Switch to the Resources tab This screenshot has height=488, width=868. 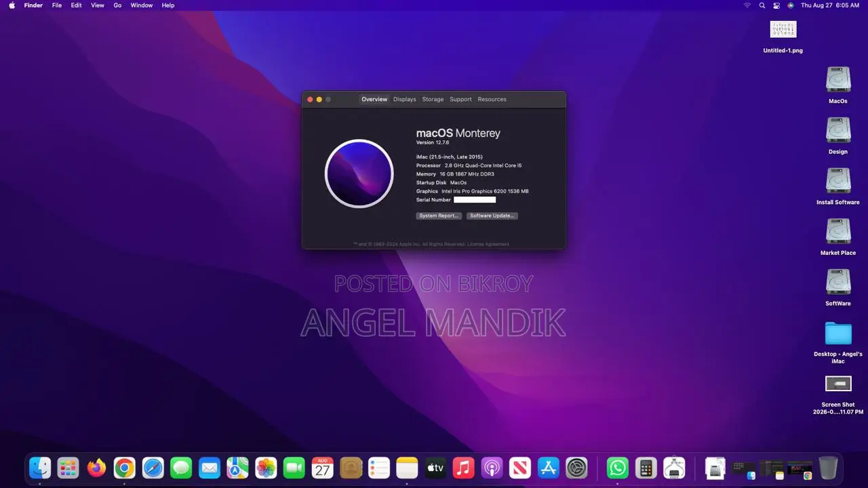pos(492,99)
